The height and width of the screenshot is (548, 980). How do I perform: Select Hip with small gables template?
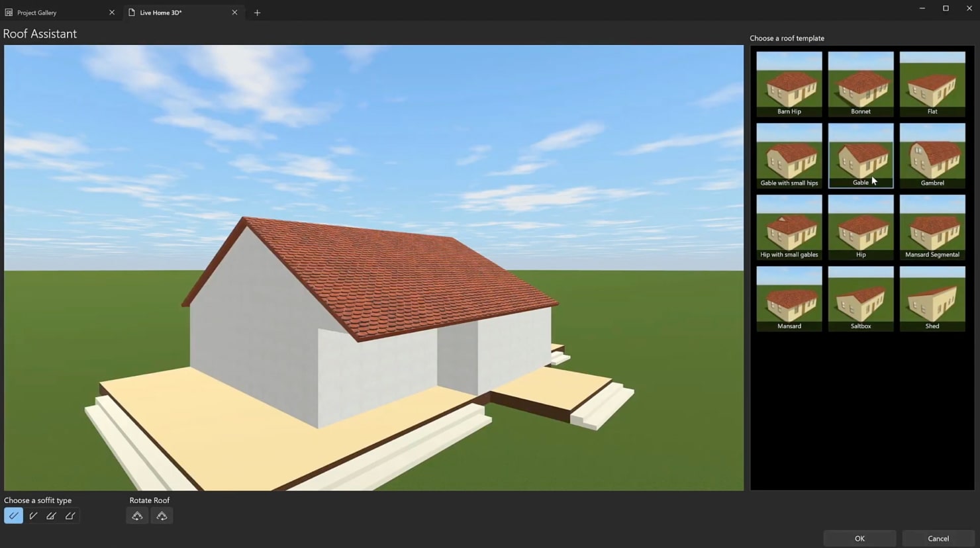789,227
